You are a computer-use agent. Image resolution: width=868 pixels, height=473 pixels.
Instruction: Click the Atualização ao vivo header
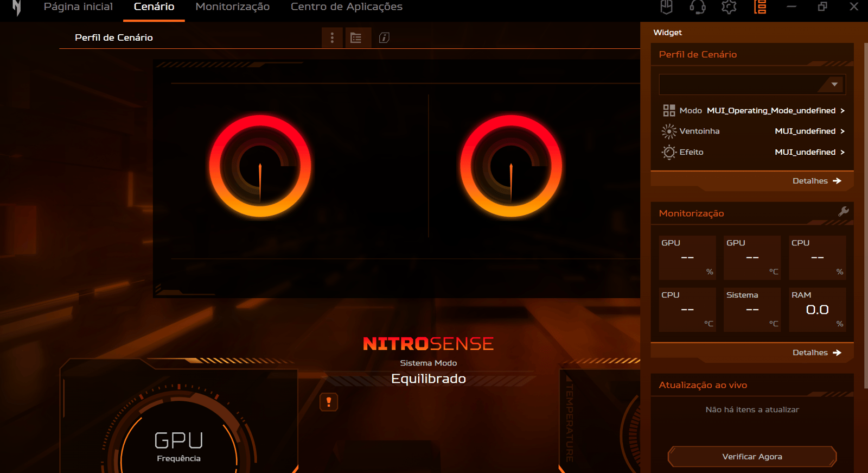703,385
